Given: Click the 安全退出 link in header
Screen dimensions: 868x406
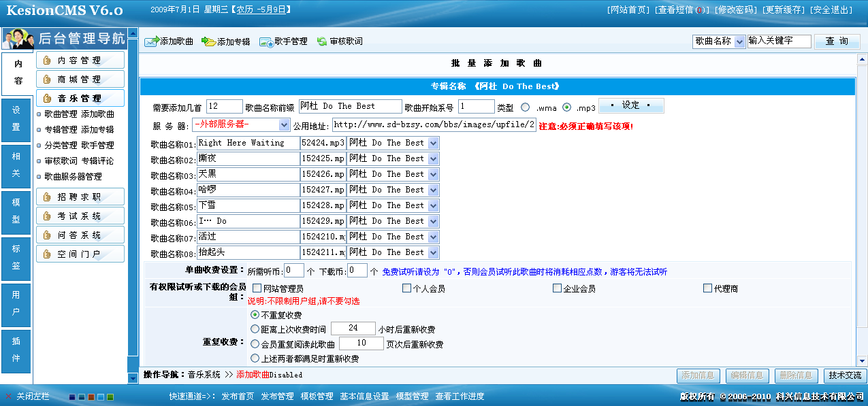Looking at the screenshot, I should [x=831, y=10].
